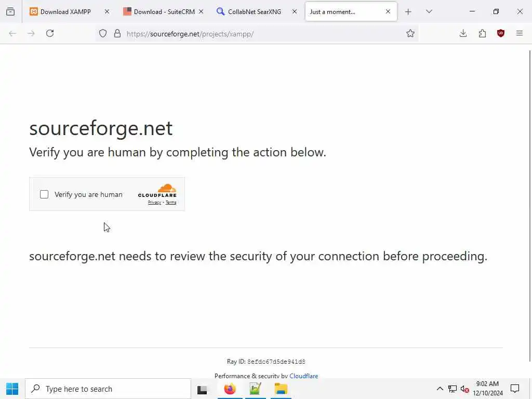Viewport: 532px width, 399px height.
Task: Click the Cloudflare link in footer
Action: (303, 376)
